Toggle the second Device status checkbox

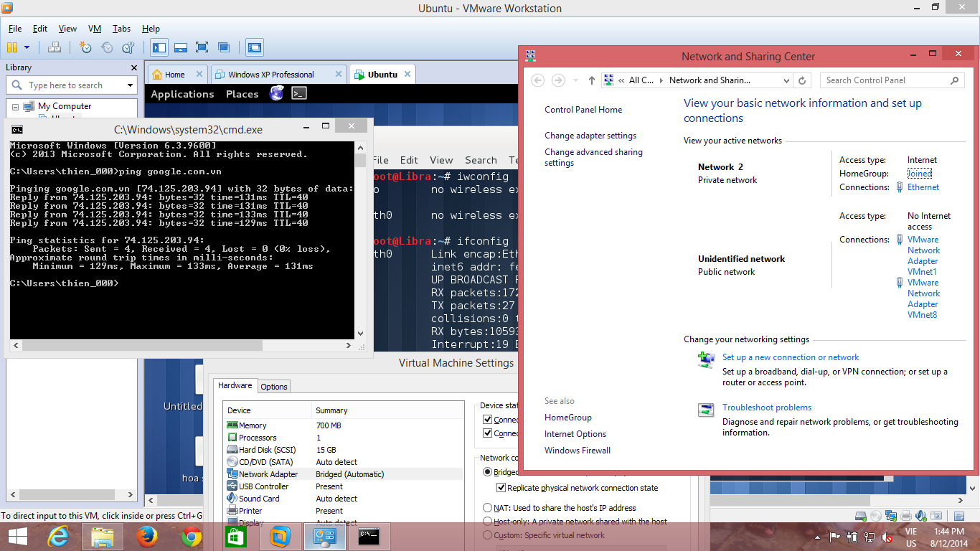tap(487, 433)
